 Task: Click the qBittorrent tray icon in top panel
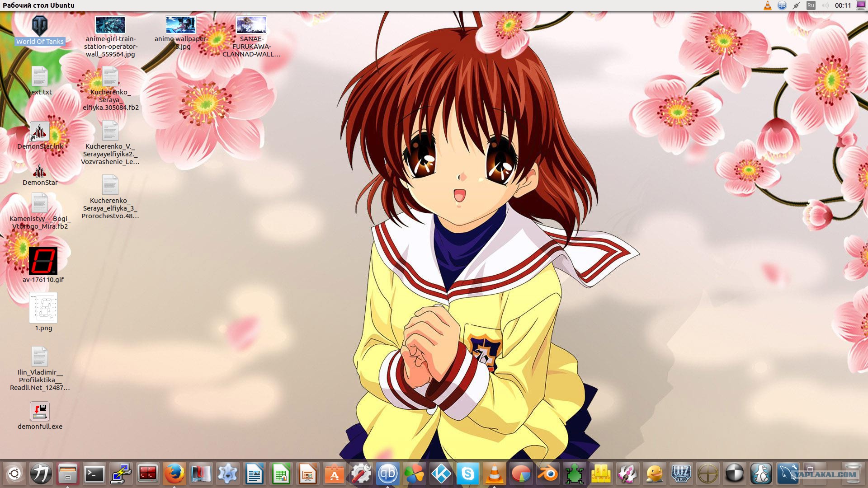[782, 5]
